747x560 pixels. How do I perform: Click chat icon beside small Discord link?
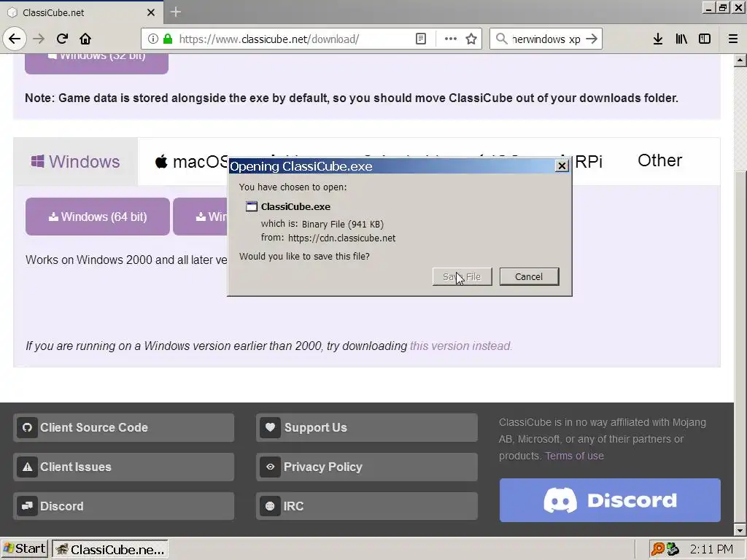point(27,506)
